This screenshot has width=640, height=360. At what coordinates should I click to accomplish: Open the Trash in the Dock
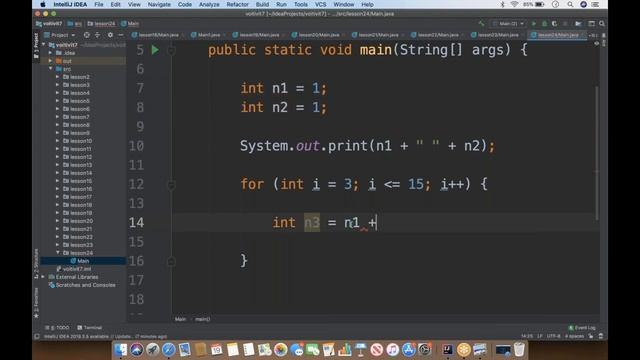519,350
